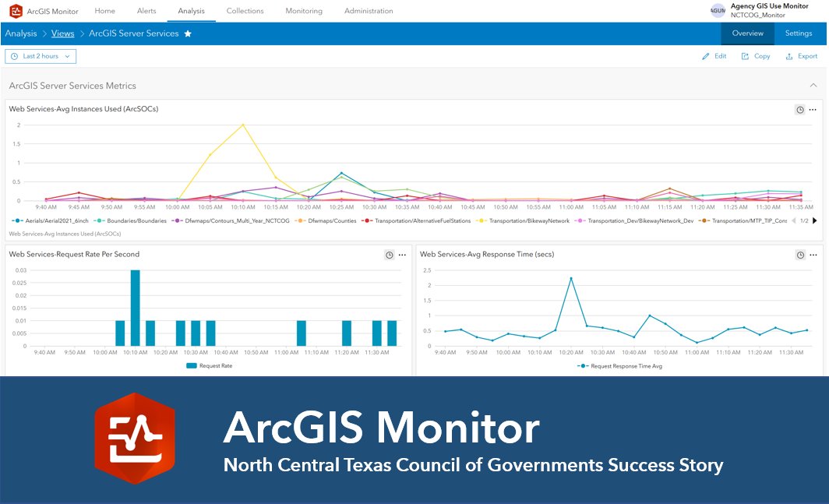The width and height of the screenshot is (829, 504).
Task: Switch to the Settings tab
Action: click(799, 33)
